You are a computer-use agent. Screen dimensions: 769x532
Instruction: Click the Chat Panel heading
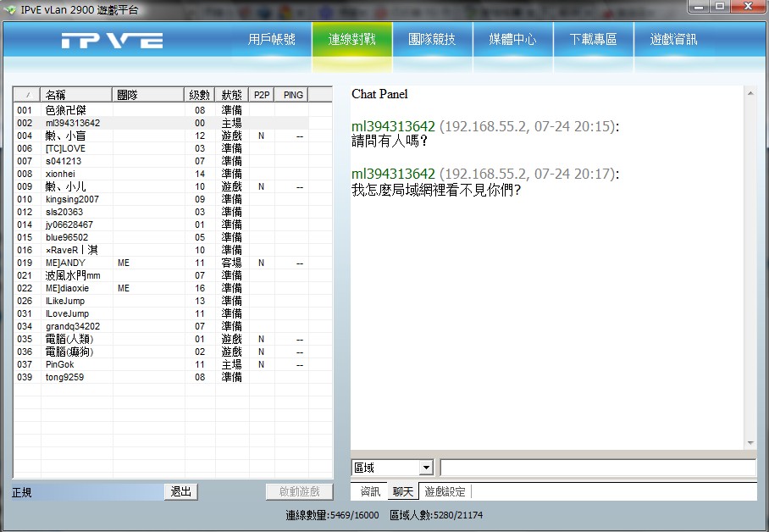coord(379,94)
